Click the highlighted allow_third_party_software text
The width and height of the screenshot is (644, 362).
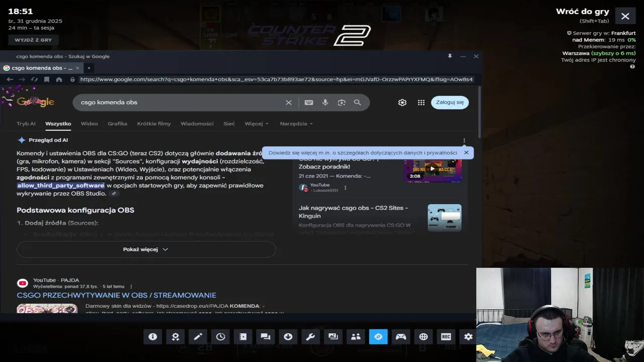61,186
